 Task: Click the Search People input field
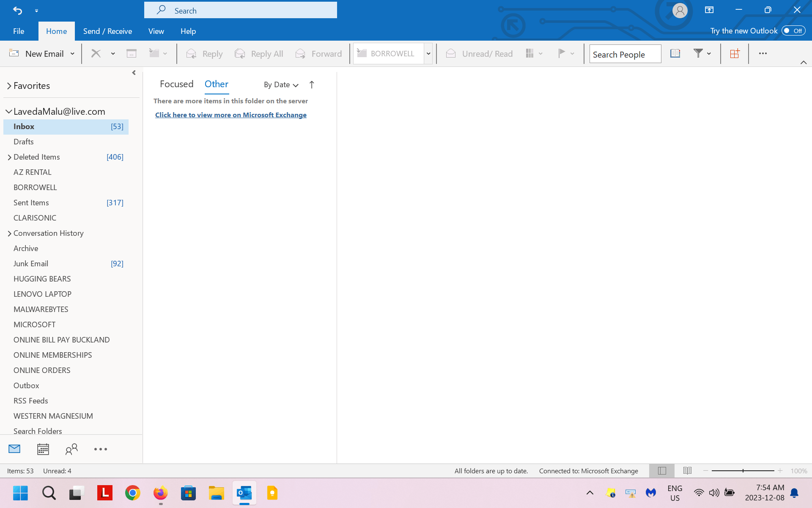pos(625,54)
